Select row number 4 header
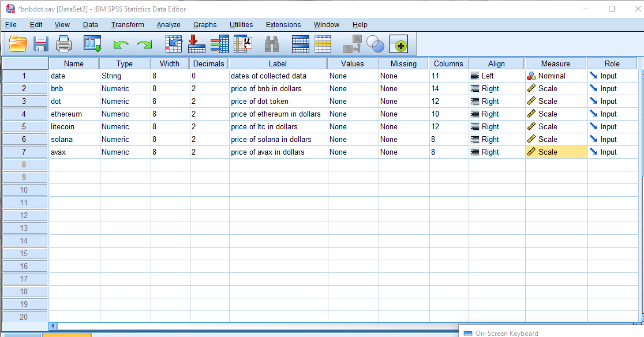This screenshot has height=337, width=644. (24, 114)
